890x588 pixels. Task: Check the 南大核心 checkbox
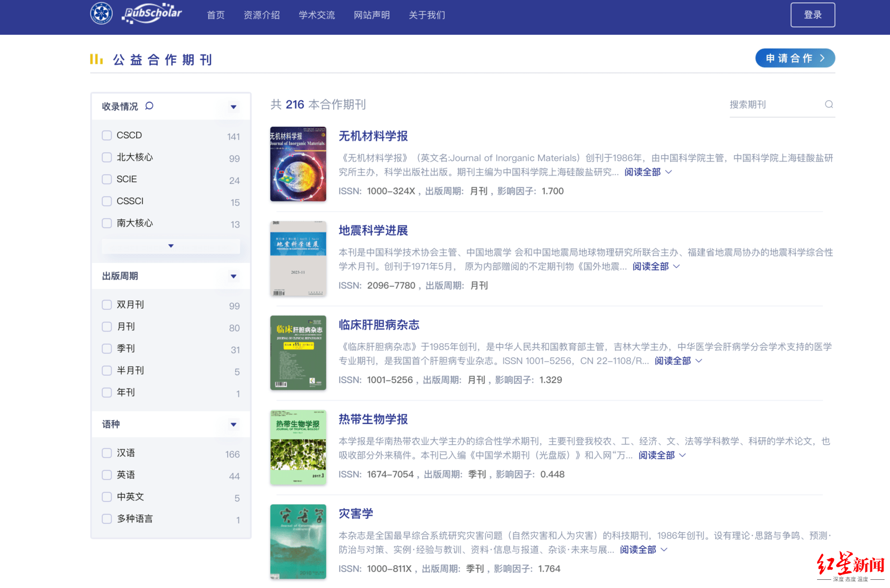[107, 223]
